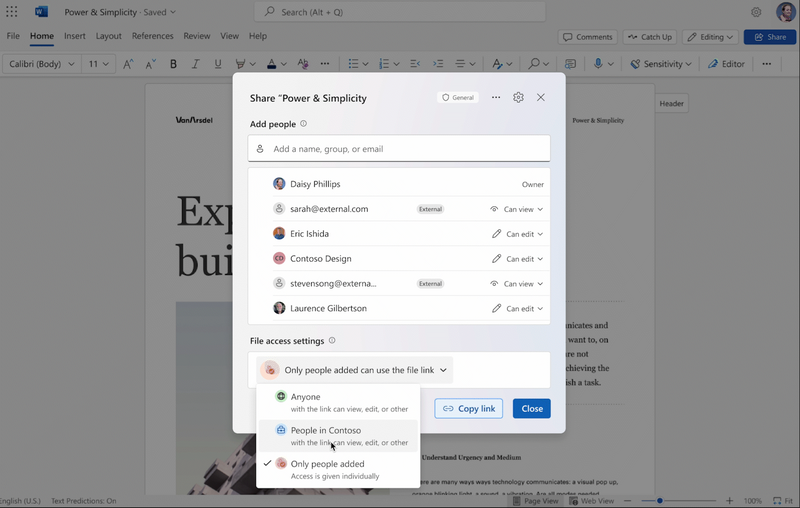Click the Find magnifier icon

[534, 64]
